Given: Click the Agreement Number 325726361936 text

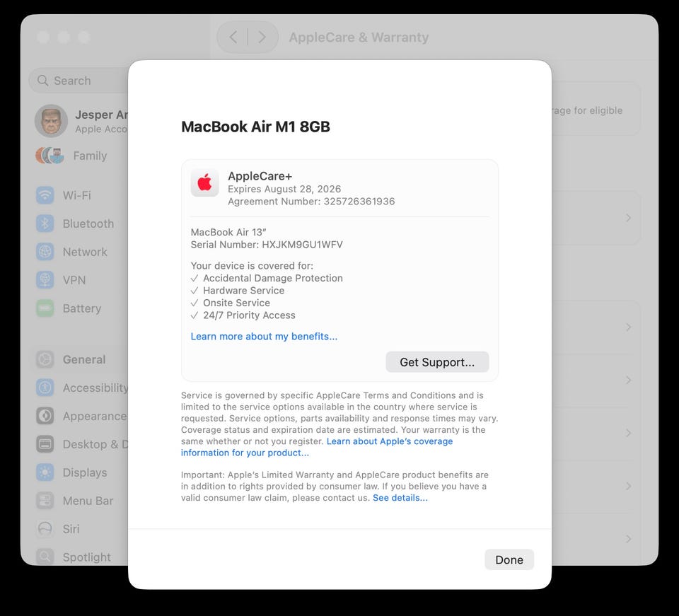Looking at the screenshot, I should [x=311, y=202].
